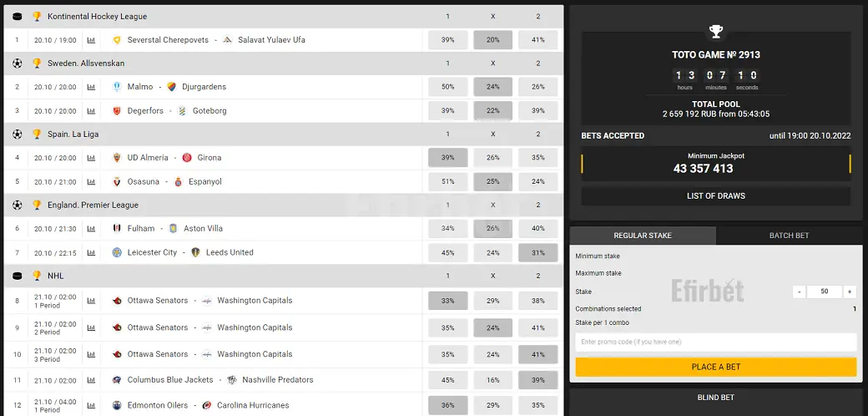This screenshot has width=868, height=416.
Task: Decrease stake with the minus button
Action: 799,292
